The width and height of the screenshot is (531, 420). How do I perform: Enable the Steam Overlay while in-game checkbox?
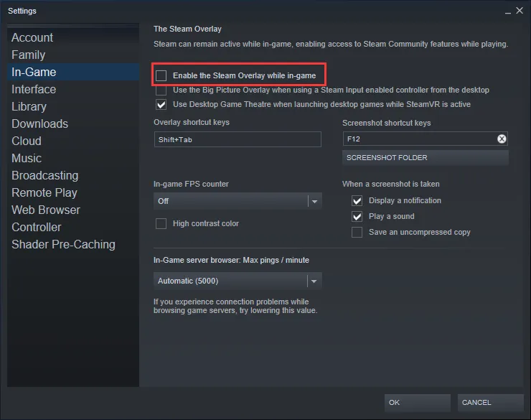point(161,75)
